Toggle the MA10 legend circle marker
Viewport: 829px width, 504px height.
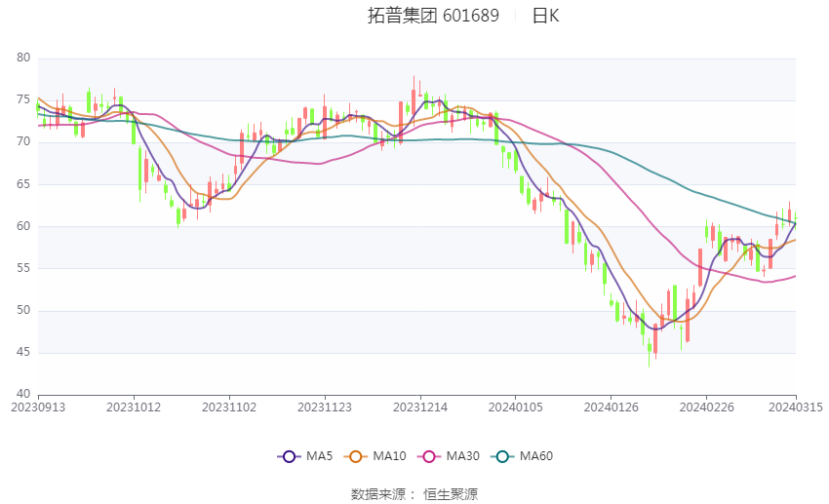[356, 455]
